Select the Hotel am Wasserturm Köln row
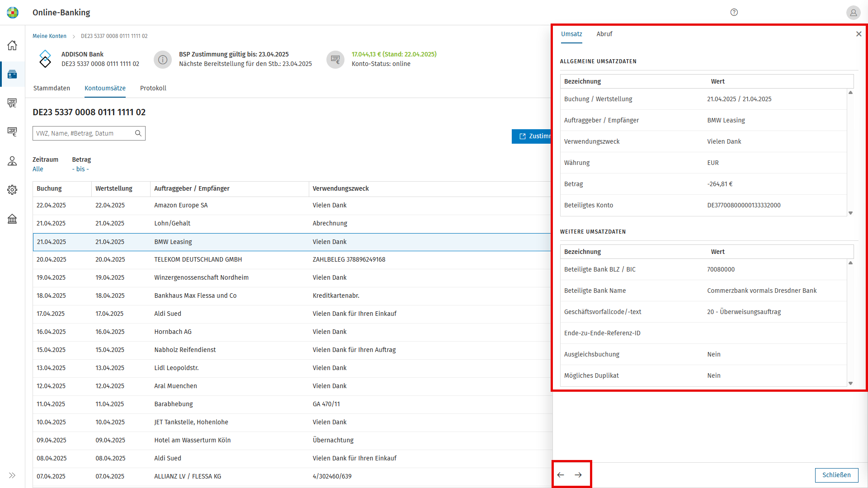Screen dimensions: 868x488 coord(292,440)
